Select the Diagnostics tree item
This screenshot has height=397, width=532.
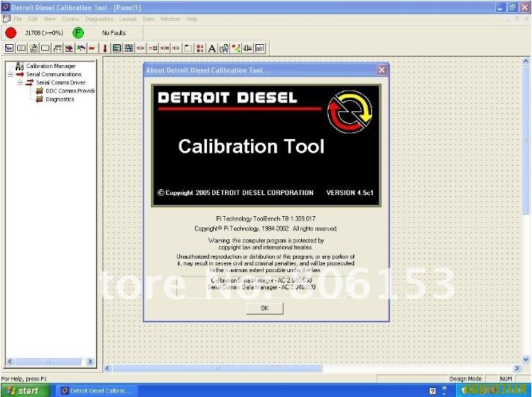pyautogui.click(x=60, y=99)
